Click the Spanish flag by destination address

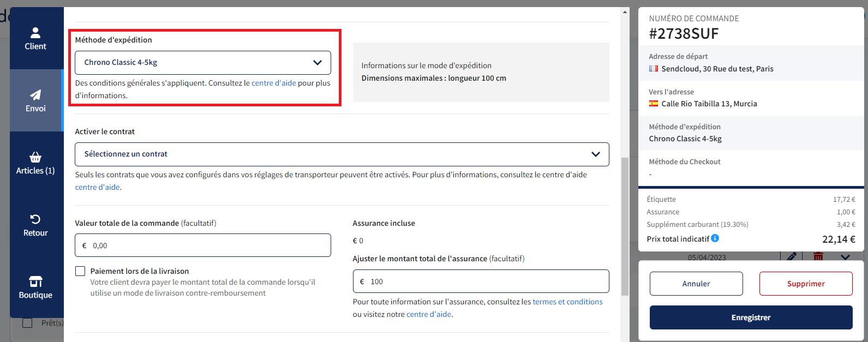click(654, 104)
